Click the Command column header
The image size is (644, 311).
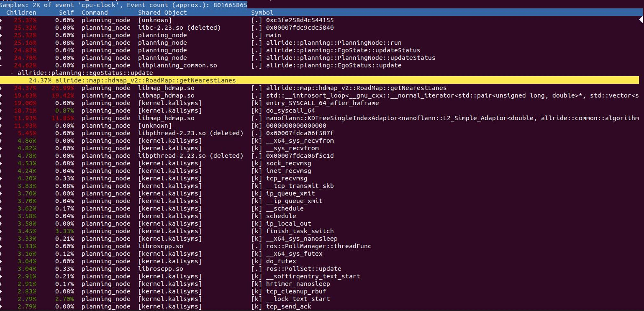point(95,13)
